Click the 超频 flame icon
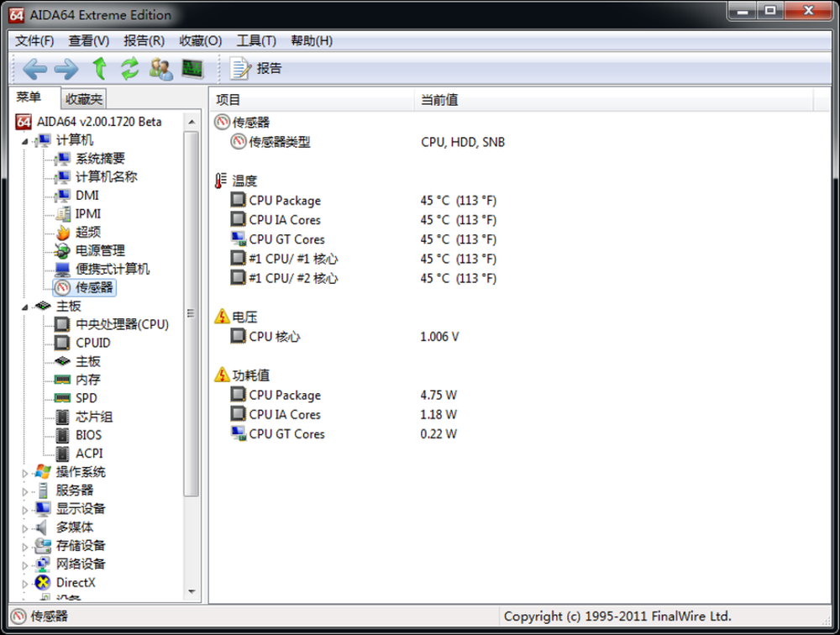 63,232
